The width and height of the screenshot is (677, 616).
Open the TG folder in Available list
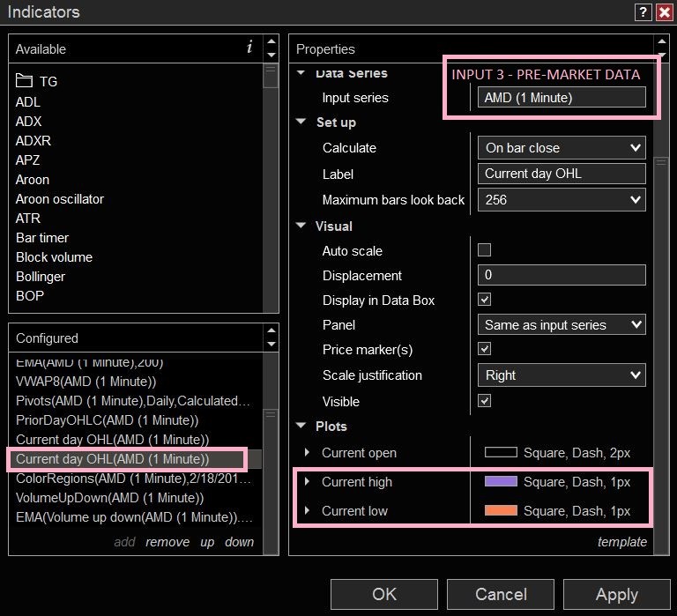36,81
